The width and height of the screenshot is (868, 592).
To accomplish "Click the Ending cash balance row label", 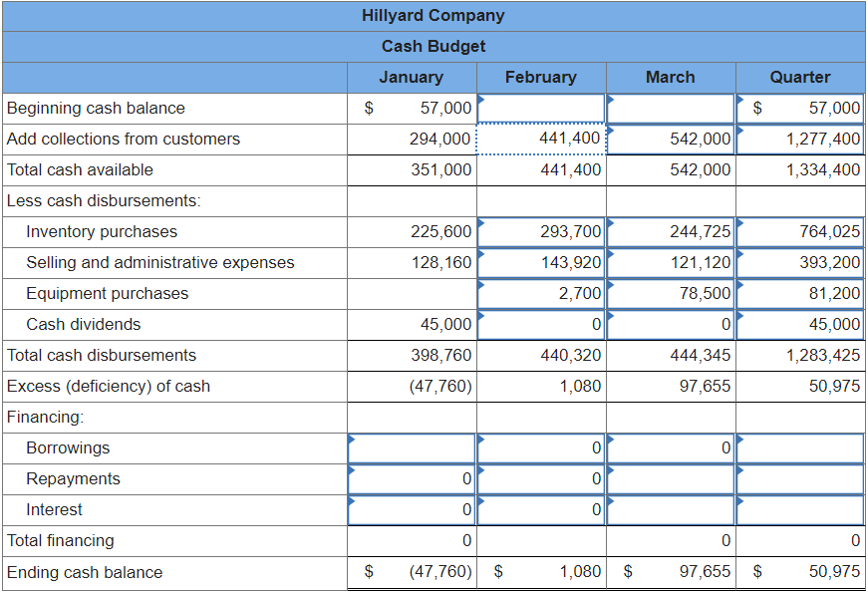I will coord(70,572).
